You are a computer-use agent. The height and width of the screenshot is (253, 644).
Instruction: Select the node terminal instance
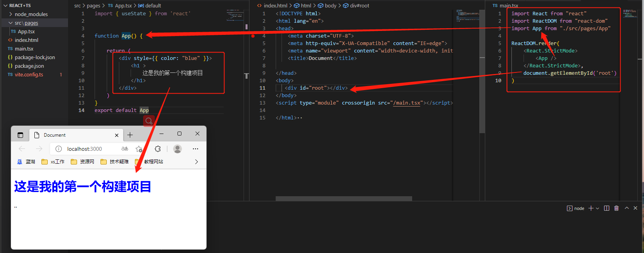(576, 208)
